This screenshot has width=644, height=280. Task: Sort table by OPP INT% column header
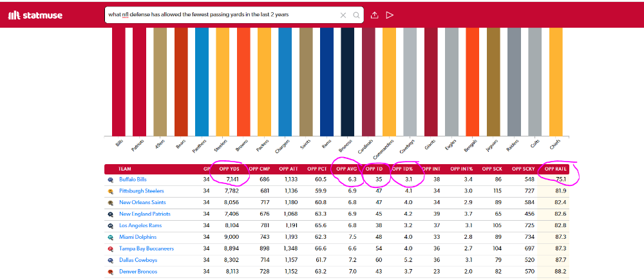pos(462,169)
